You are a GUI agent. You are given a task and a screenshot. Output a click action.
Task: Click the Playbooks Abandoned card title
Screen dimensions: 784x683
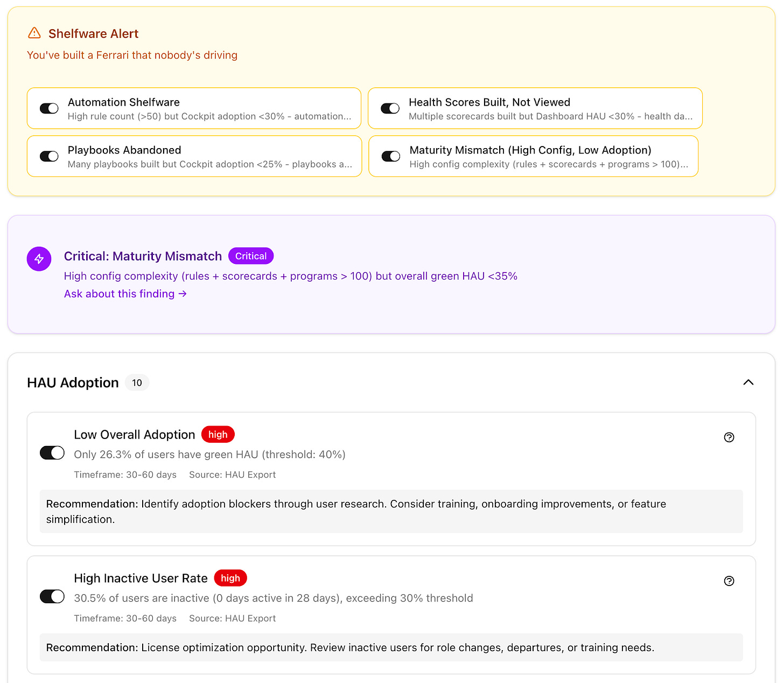[x=124, y=150]
